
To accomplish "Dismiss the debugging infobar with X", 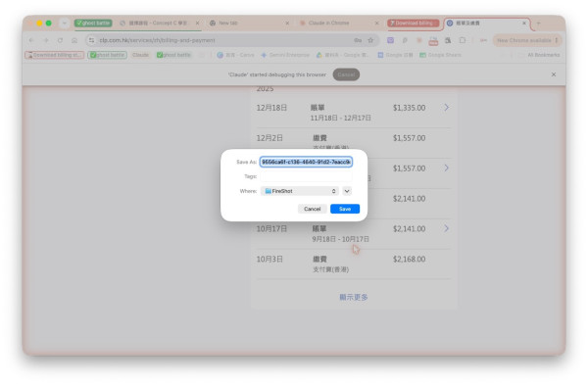I will tap(554, 74).
